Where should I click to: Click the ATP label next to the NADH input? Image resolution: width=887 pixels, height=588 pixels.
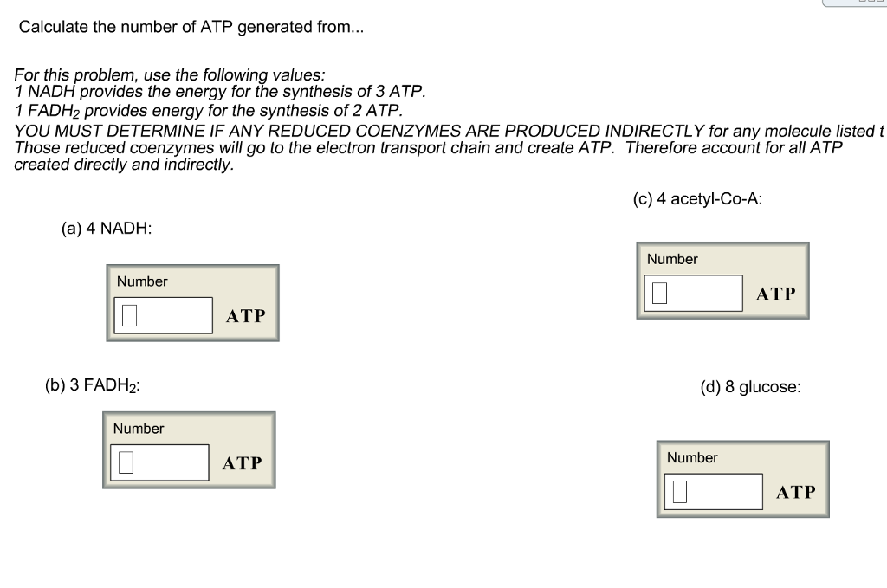[244, 315]
